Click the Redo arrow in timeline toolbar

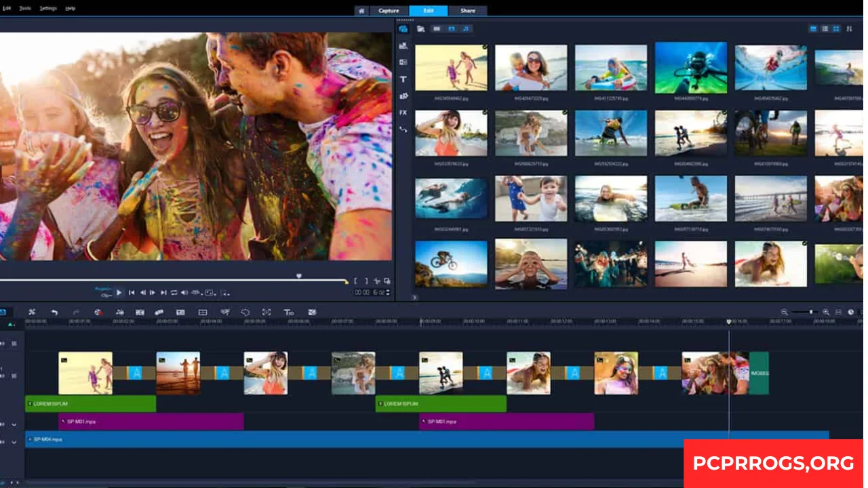pyautogui.click(x=76, y=312)
